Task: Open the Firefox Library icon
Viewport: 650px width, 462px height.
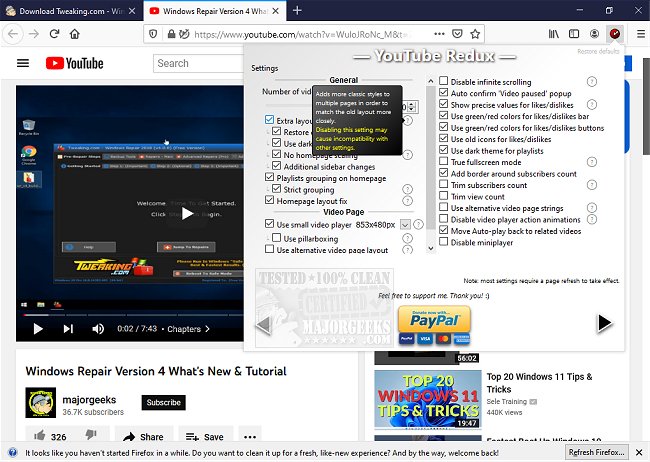Action: coord(554,34)
